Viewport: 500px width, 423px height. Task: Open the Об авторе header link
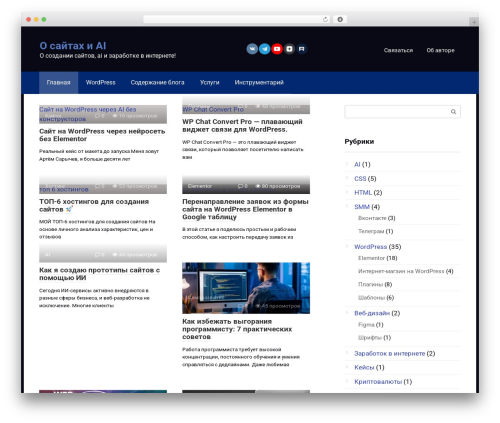(440, 50)
